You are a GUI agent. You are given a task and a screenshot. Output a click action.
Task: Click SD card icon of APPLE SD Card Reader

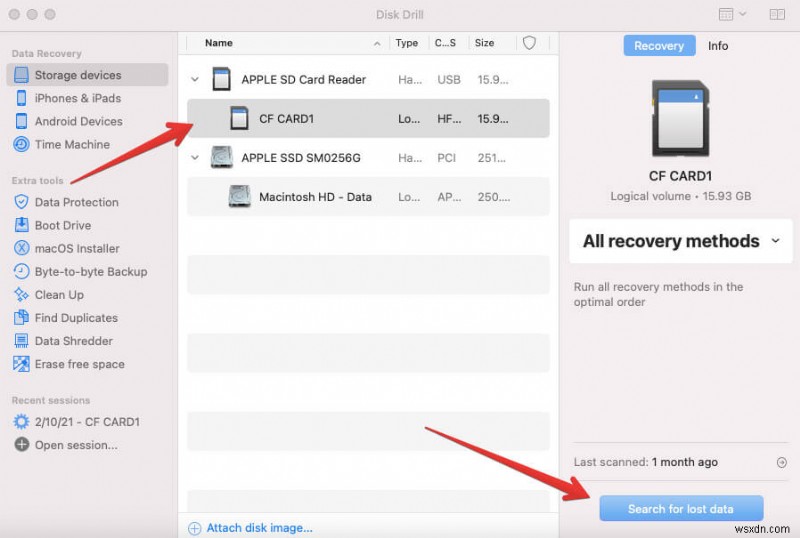221,79
